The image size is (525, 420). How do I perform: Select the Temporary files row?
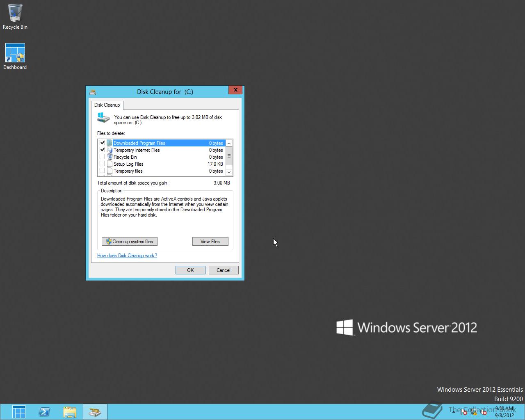162,171
